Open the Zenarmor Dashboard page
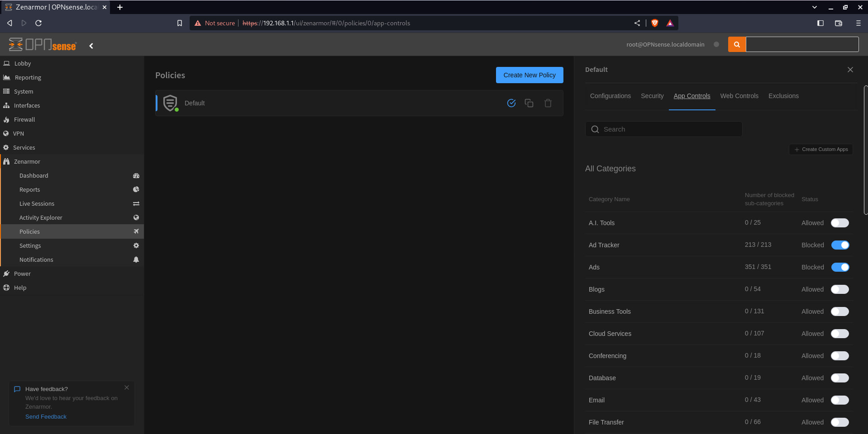Viewport: 868px width, 434px height. [x=72, y=175]
